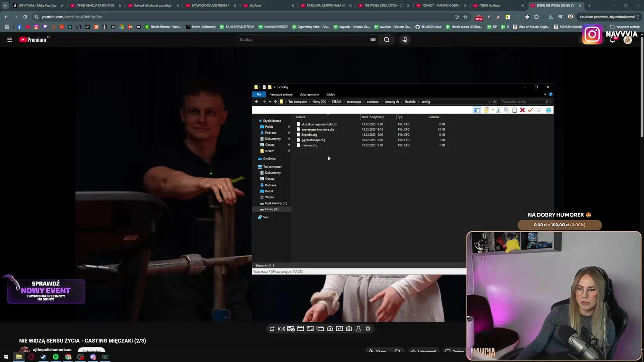Reload the page in the browser

[25, 17]
